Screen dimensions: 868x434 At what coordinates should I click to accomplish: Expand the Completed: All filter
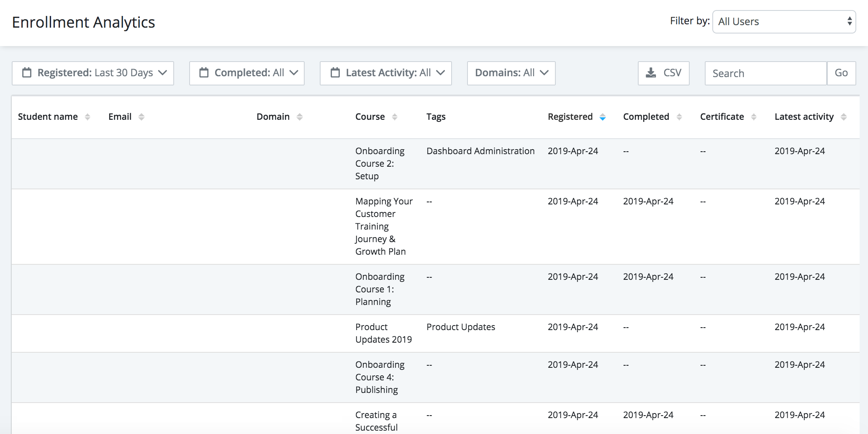tap(247, 73)
